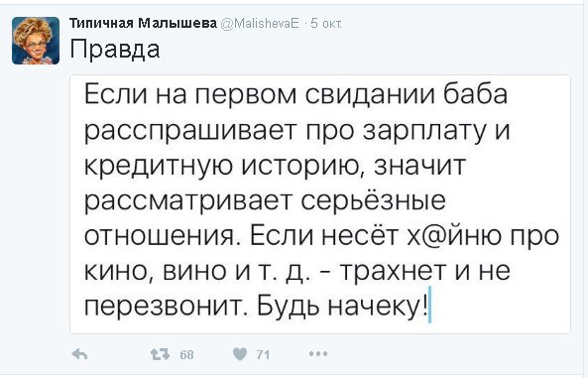Open the profile via name Типичная Малышева
Viewport: 588px width, 378px height.
click(x=143, y=23)
